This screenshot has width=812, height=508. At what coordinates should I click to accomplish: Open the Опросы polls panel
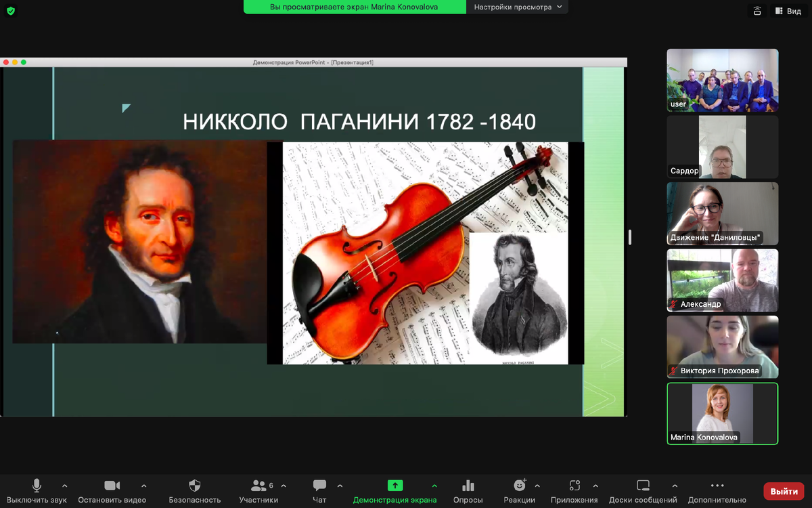pos(468,486)
